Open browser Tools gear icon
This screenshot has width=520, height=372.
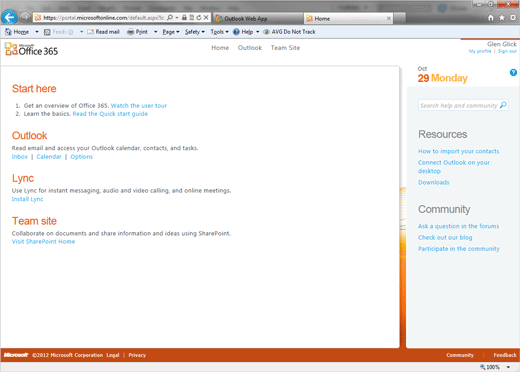[513, 18]
